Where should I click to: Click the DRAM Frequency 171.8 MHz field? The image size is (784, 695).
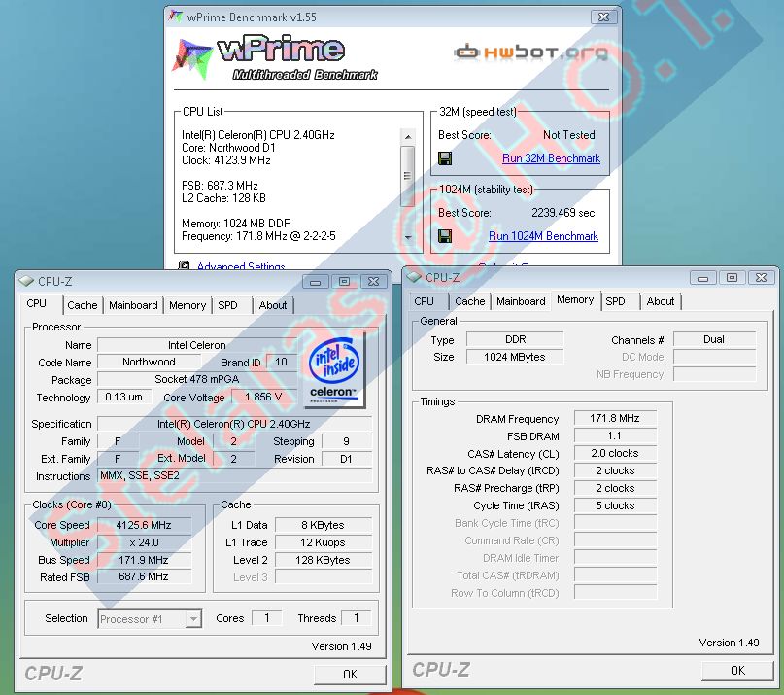coord(615,418)
